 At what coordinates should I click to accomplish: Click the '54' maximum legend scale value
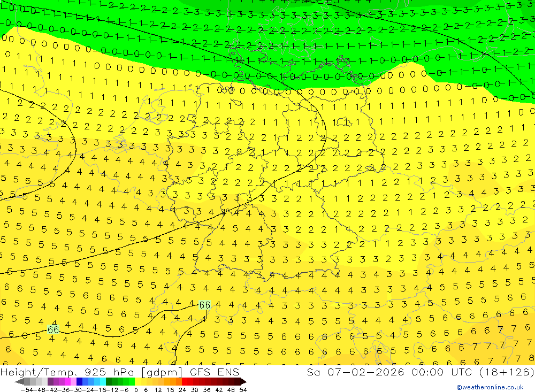[243, 390]
